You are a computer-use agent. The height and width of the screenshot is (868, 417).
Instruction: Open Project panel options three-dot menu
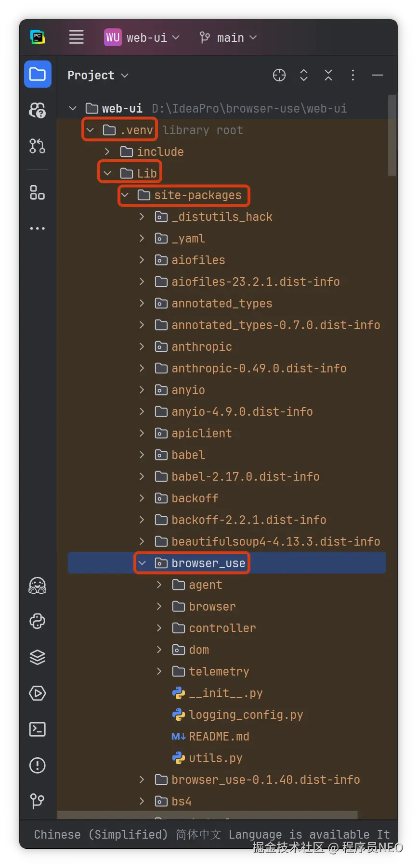353,75
